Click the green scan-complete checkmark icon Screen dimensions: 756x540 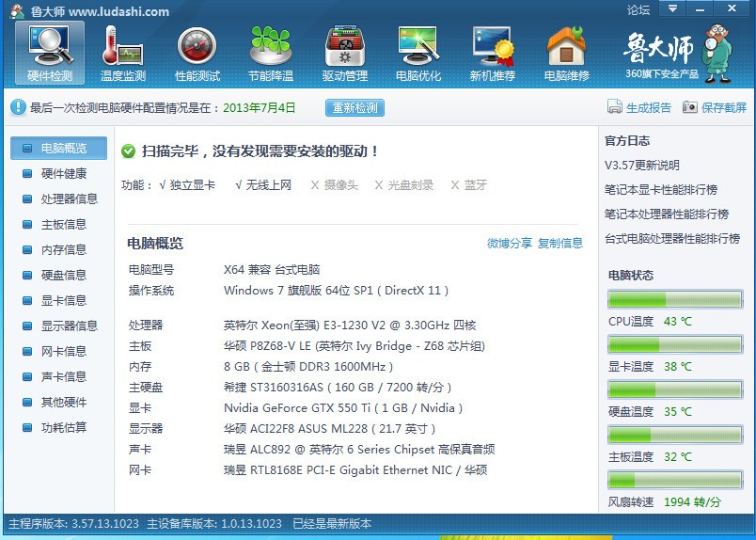pyautogui.click(x=128, y=151)
